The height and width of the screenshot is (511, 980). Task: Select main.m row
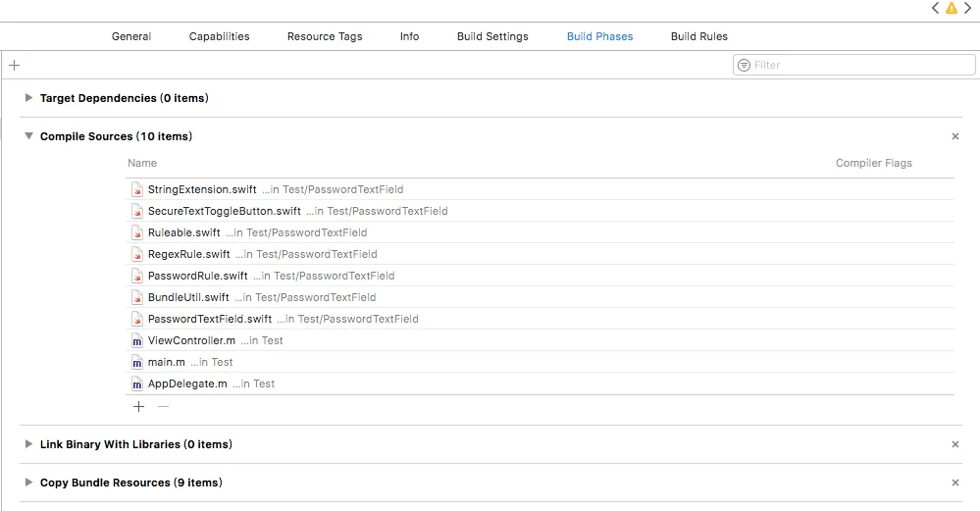tap(540, 362)
